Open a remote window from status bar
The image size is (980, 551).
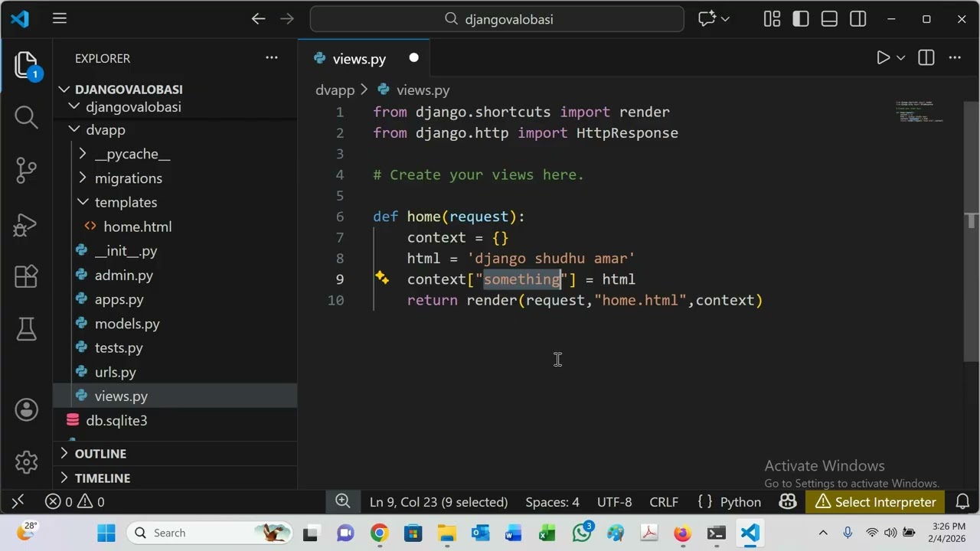pos(18,502)
